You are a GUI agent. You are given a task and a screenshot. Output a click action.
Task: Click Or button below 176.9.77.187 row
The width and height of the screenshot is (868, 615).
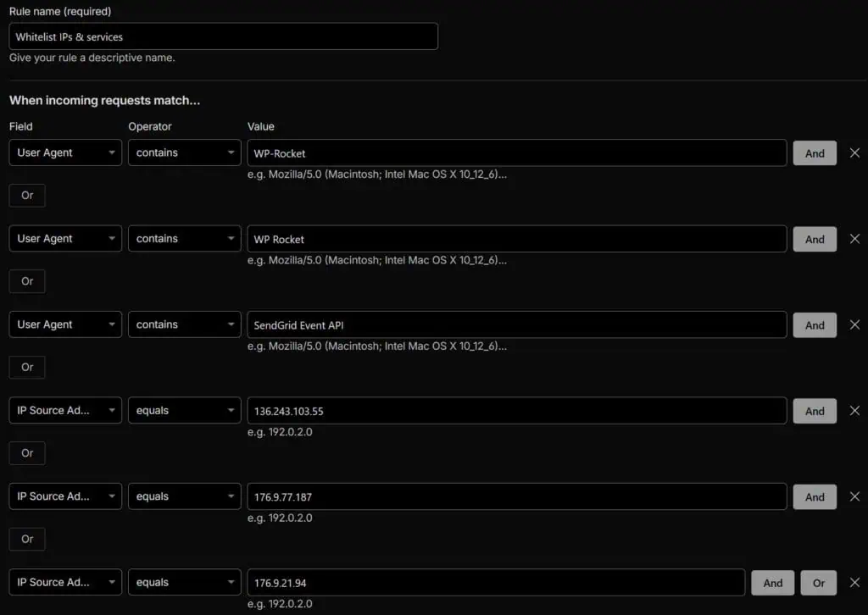(x=27, y=539)
